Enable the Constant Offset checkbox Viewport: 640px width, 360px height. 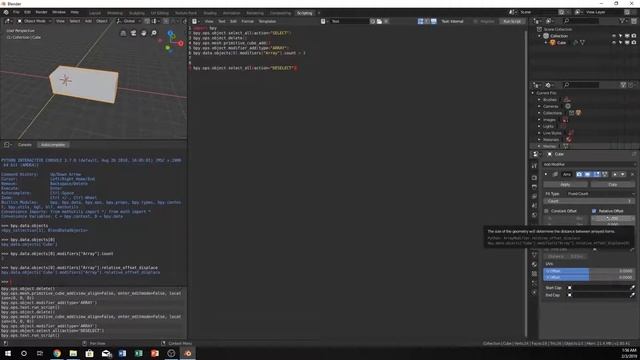(546, 211)
